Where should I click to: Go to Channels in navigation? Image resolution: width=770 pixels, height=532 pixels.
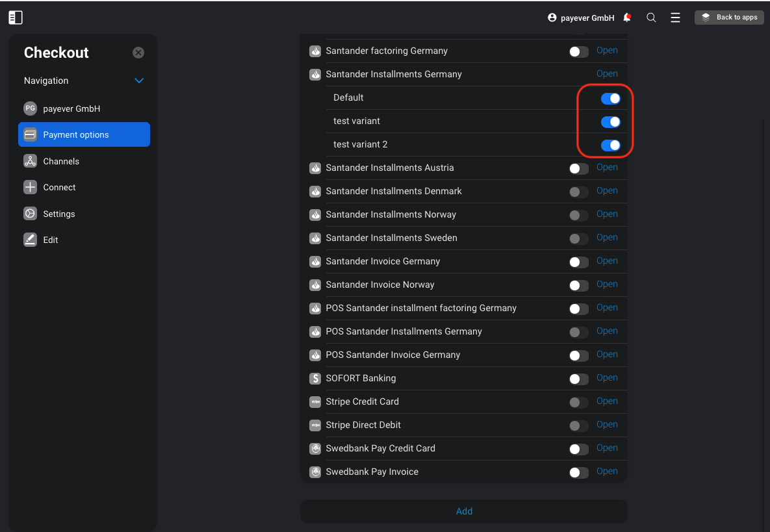[x=84, y=161]
